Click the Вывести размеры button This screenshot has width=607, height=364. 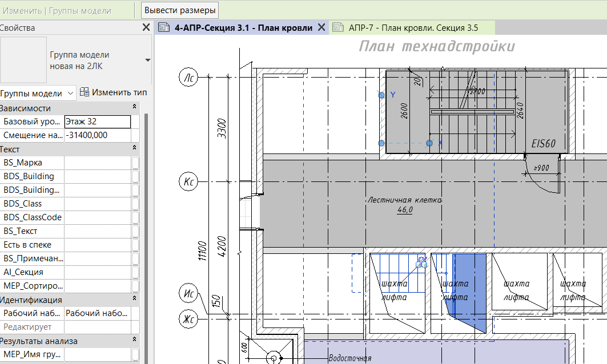tap(180, 10)
